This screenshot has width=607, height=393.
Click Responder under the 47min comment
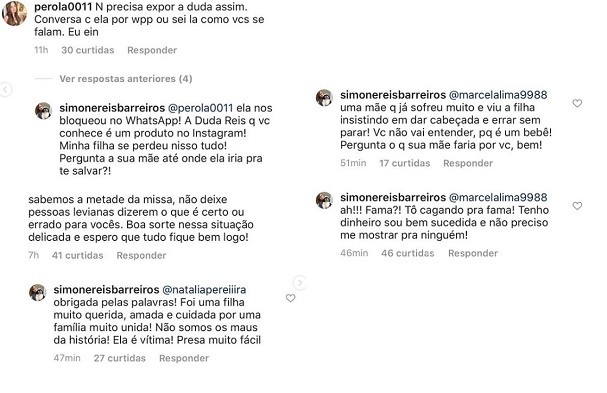[184, 358]
